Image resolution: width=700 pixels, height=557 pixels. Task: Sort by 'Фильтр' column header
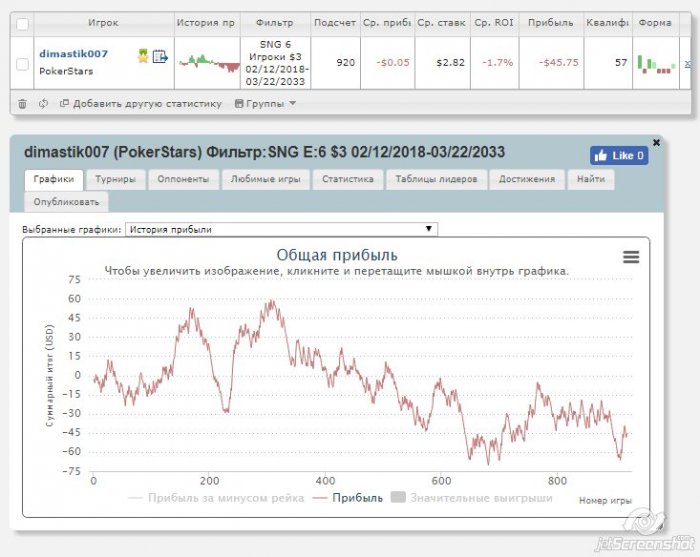coord(275,23)
